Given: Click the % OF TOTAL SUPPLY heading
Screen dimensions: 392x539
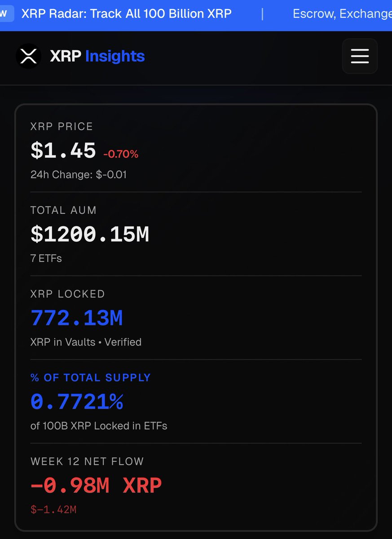Looking at the screenshot, I should 91,377.
